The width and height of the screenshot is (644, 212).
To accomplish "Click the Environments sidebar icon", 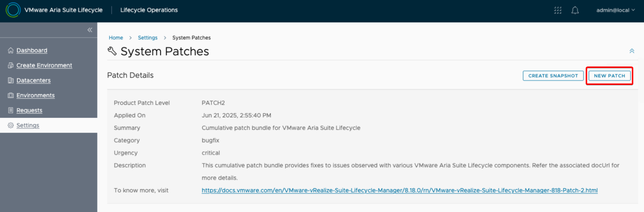I will (11, 95).
